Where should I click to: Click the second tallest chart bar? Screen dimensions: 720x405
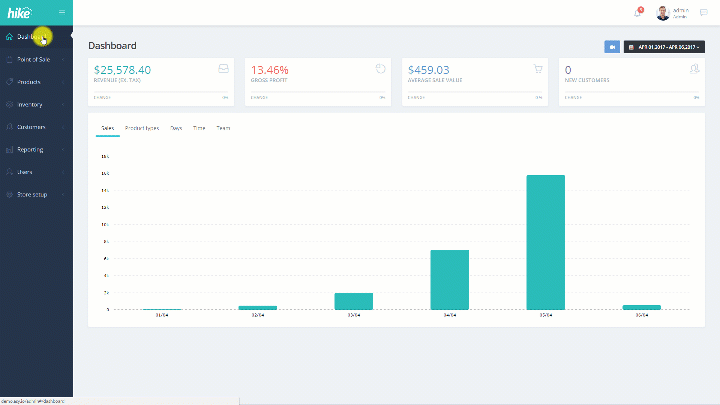point(450,280)
